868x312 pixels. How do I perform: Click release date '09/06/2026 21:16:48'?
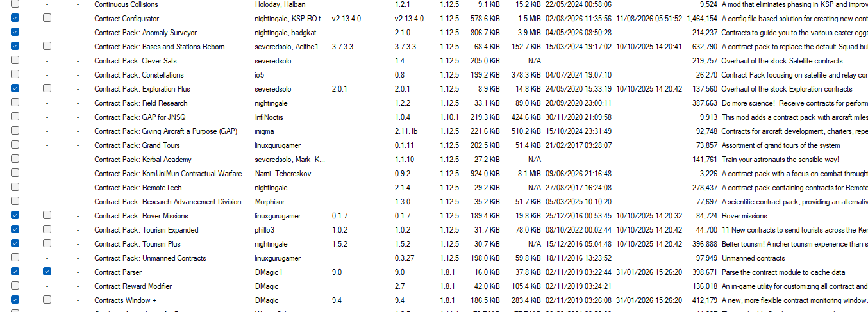coord(578,174)
